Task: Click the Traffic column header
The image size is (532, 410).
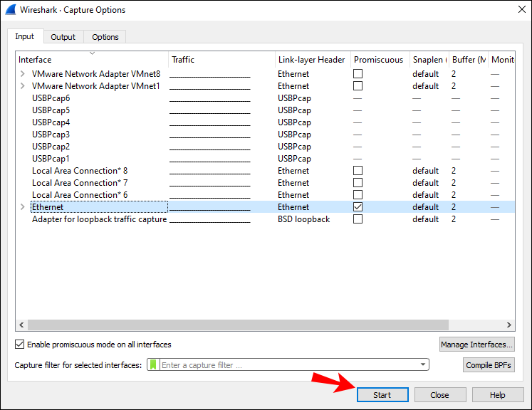Action: [222, 60]
